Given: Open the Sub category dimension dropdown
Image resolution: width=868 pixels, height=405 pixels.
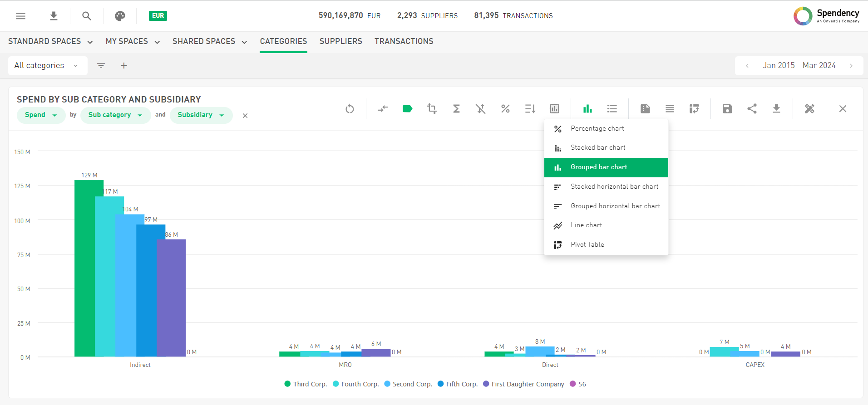Looking at the screenshot, I should 115,115.
